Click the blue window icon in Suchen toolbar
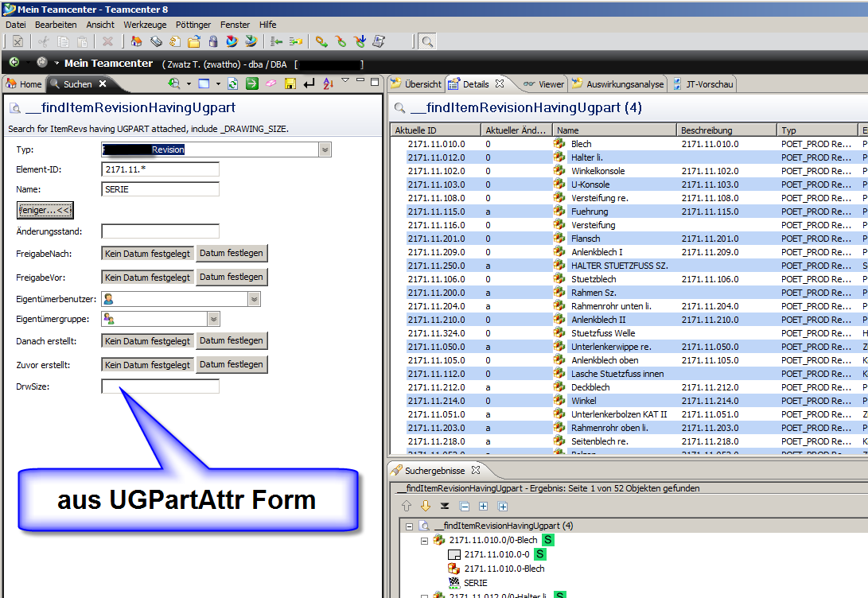This screenshot has width=868, height=598. 204,83
